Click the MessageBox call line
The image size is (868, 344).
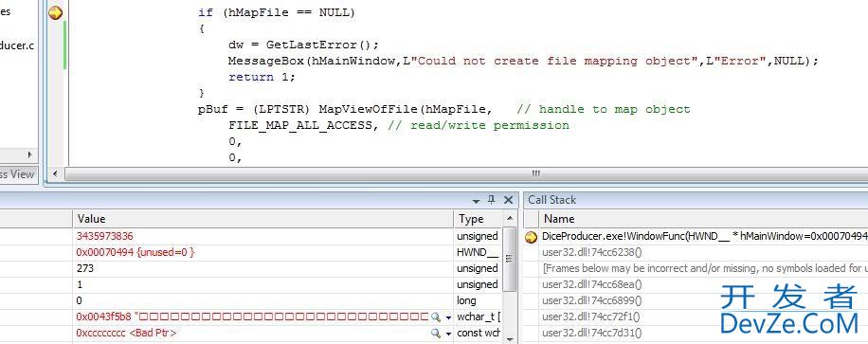pos(523,61)
